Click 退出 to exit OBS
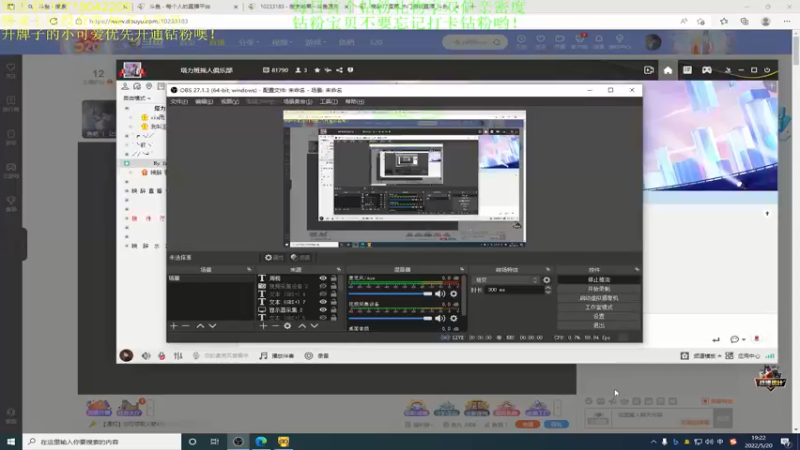800x450 pixels. click(598, 326)
